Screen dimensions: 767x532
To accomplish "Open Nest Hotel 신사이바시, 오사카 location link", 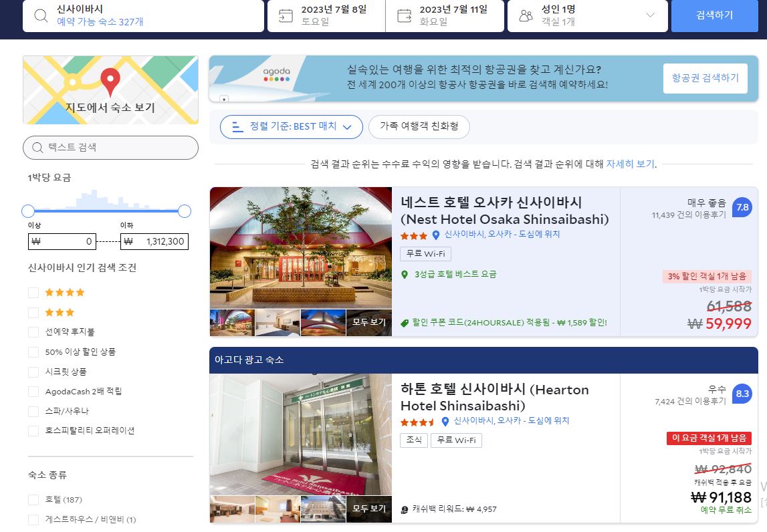I will (x=502, y=234).
